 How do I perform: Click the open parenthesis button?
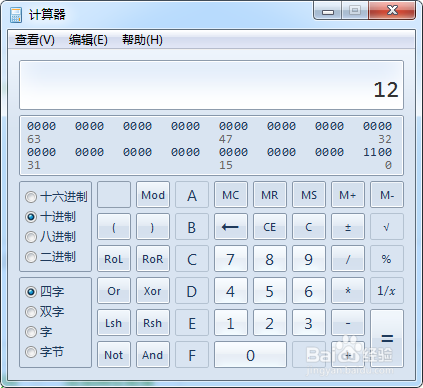[114, 227]
